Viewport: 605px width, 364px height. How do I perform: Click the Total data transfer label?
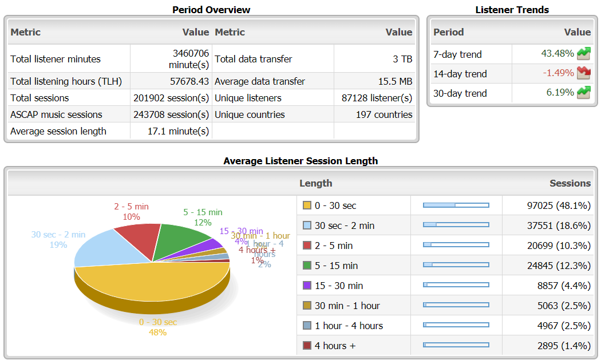point(253,59)
